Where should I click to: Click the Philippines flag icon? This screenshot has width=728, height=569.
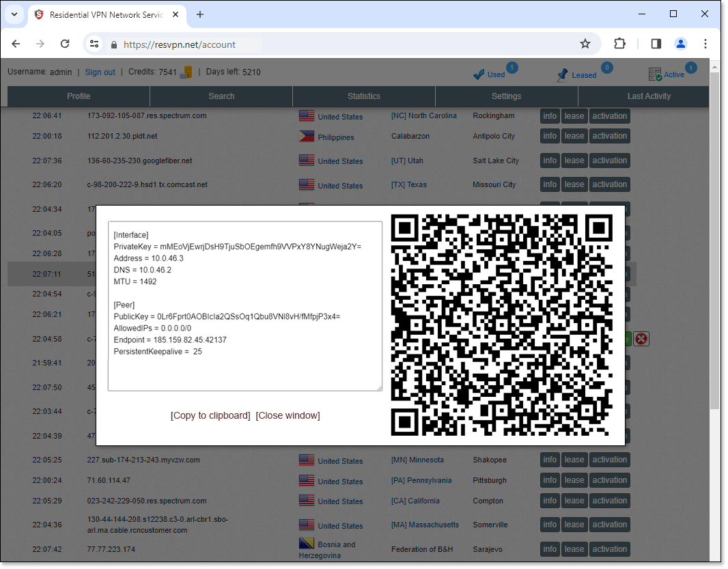307,136
